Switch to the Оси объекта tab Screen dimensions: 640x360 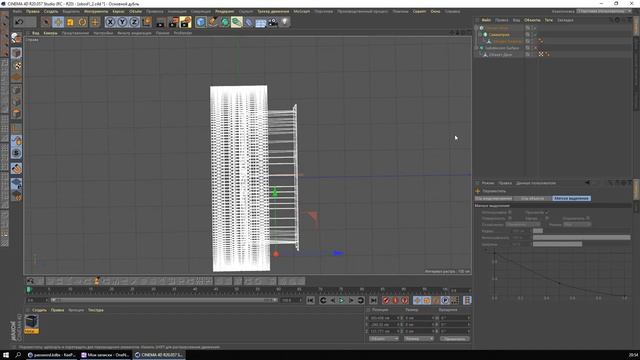point(532,198)
